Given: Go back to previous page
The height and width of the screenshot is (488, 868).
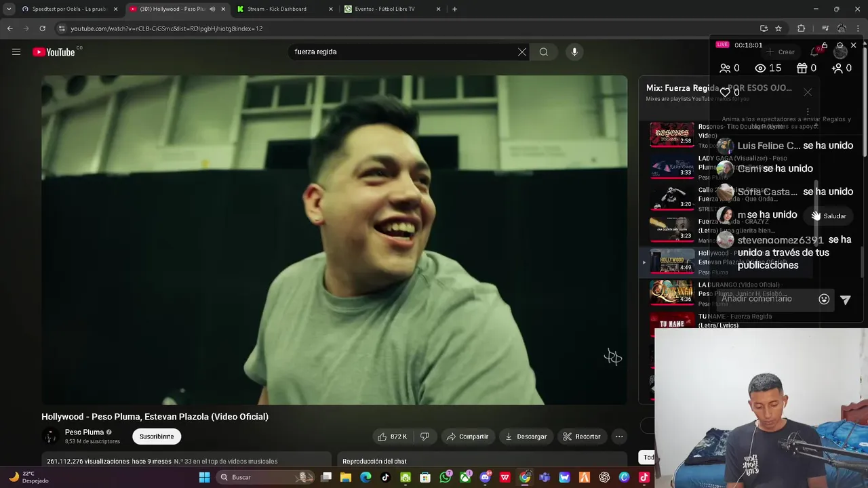Looking at the screenshot, I should (9, 28).
